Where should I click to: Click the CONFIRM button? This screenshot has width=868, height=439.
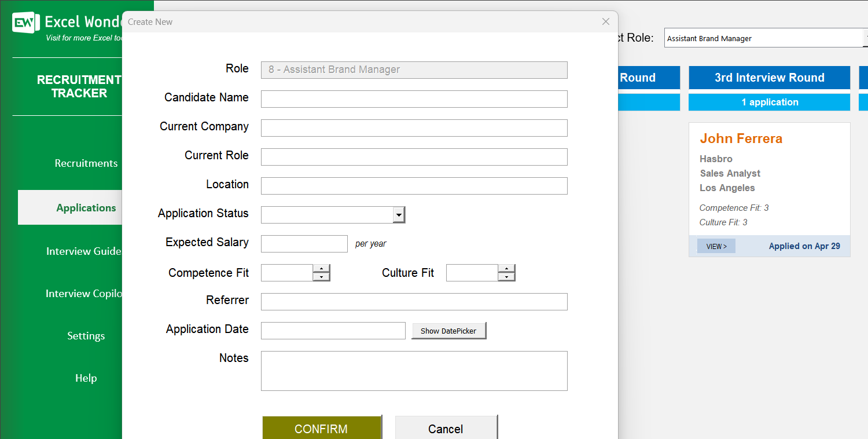point(322,429)
